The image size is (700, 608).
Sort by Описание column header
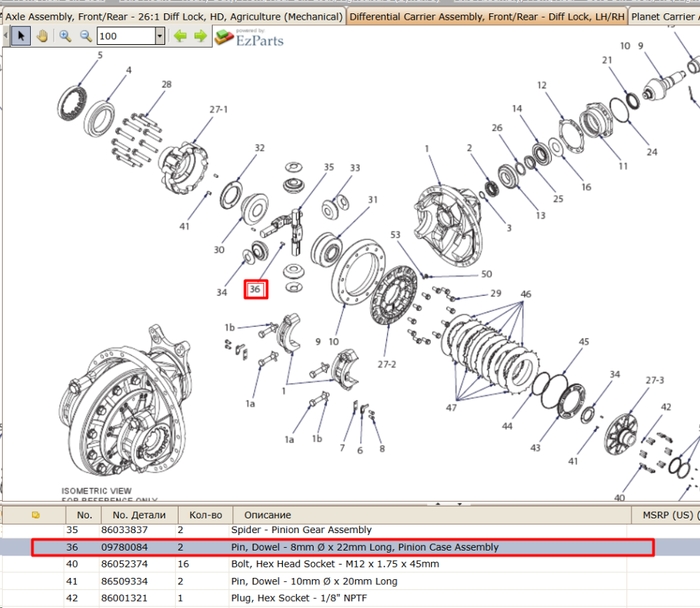pyautogui.click(x=431, y=515)
